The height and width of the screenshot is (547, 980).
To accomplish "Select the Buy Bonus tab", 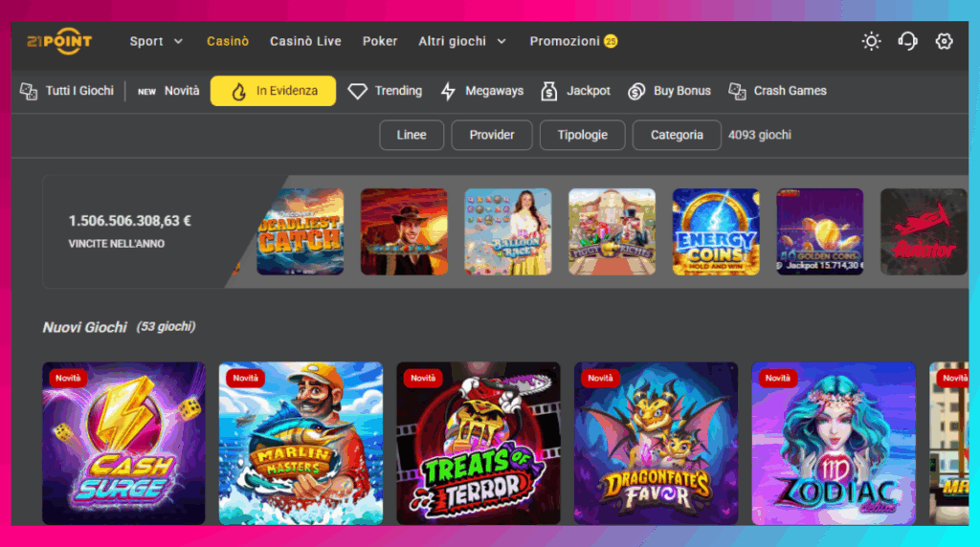I will point(669,91).
